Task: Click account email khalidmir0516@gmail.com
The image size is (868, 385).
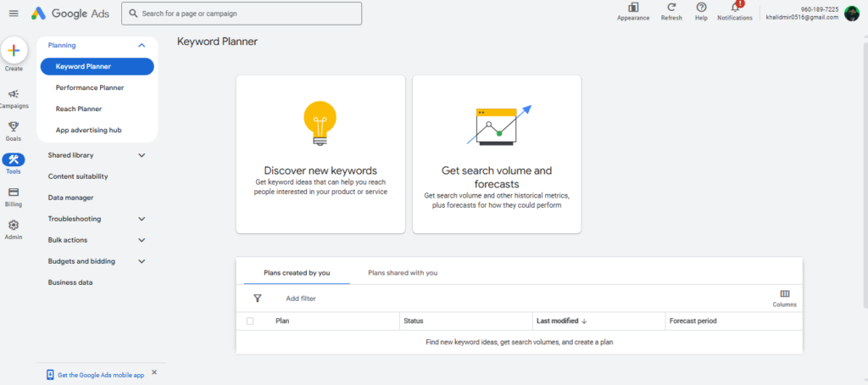Action: 802,17
